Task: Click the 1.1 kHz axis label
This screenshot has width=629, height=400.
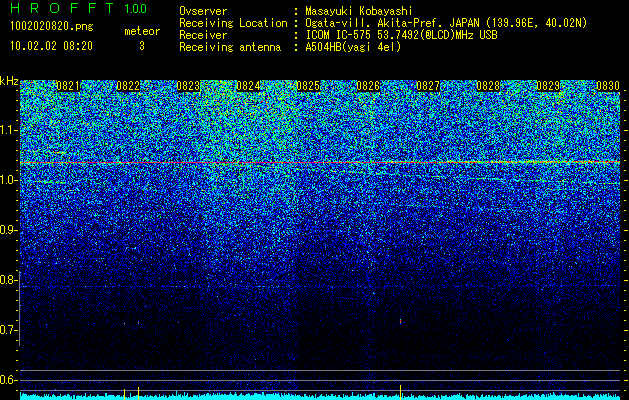Action: coord(7,130)
